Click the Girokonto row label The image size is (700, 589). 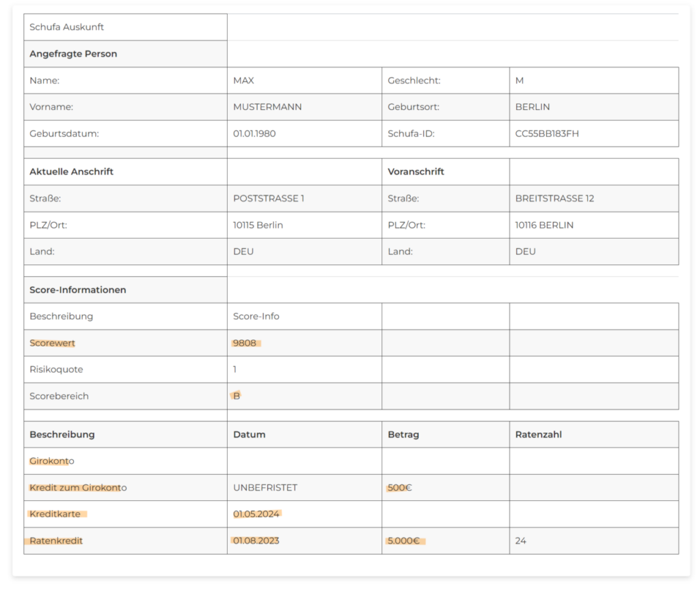tap(52, 461)
